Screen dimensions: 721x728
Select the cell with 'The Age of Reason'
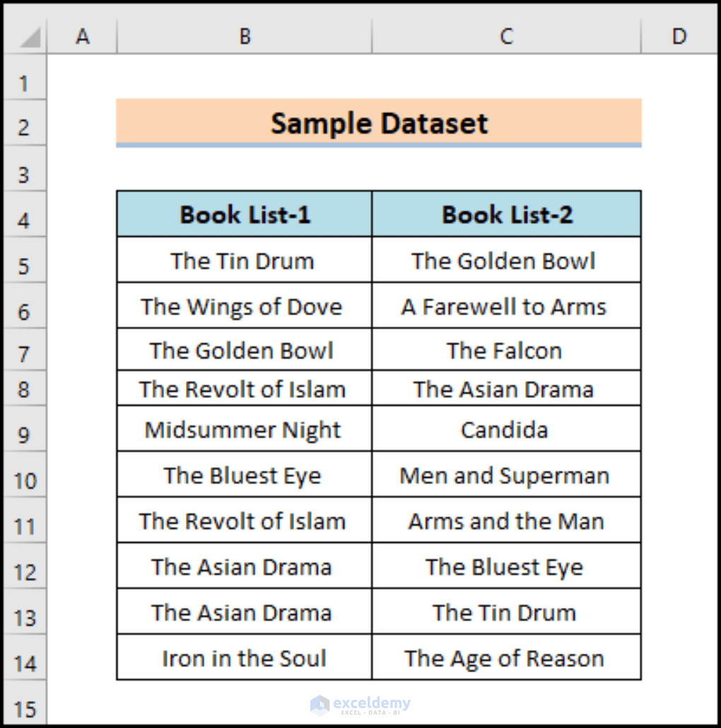coord(505,657)
